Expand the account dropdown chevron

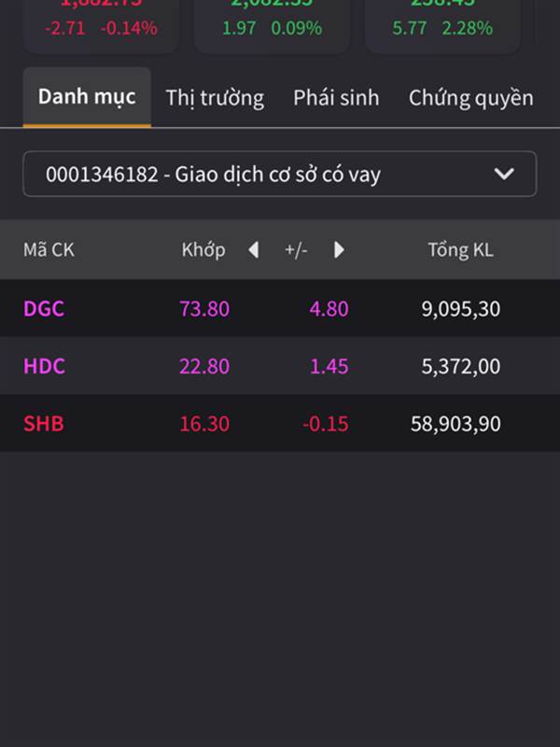(504, 174)
